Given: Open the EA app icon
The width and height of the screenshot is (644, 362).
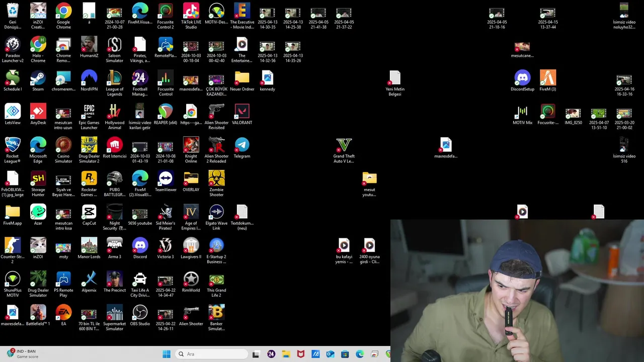Looking at the screenshot, I should point(63,315).
